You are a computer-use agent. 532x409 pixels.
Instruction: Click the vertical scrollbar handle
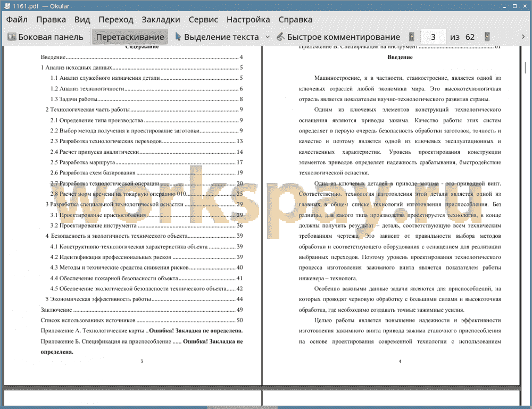click(x=526, y=68)
